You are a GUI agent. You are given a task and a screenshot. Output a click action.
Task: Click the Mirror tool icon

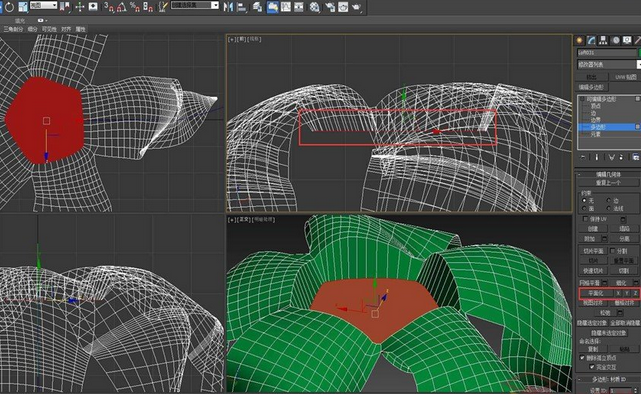(229, 7)
